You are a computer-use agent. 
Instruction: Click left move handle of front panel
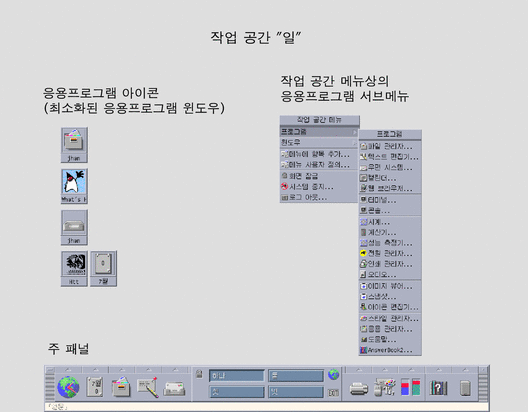pos(50,387)
